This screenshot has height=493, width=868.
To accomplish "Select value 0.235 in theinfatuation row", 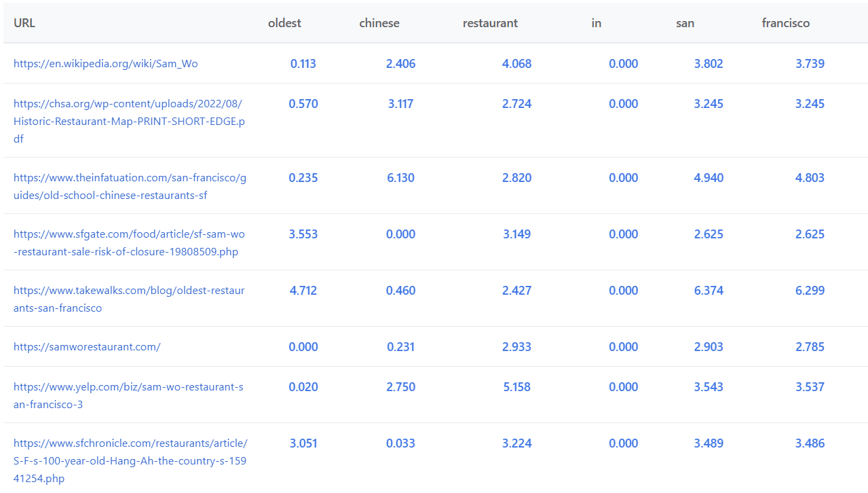I will pos(303,178).
